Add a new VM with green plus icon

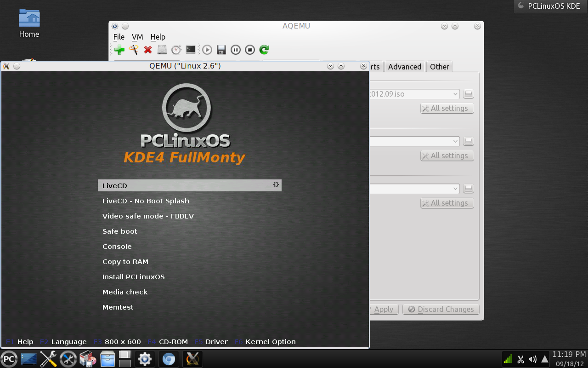pyautogui.click(x=119, y=50)
